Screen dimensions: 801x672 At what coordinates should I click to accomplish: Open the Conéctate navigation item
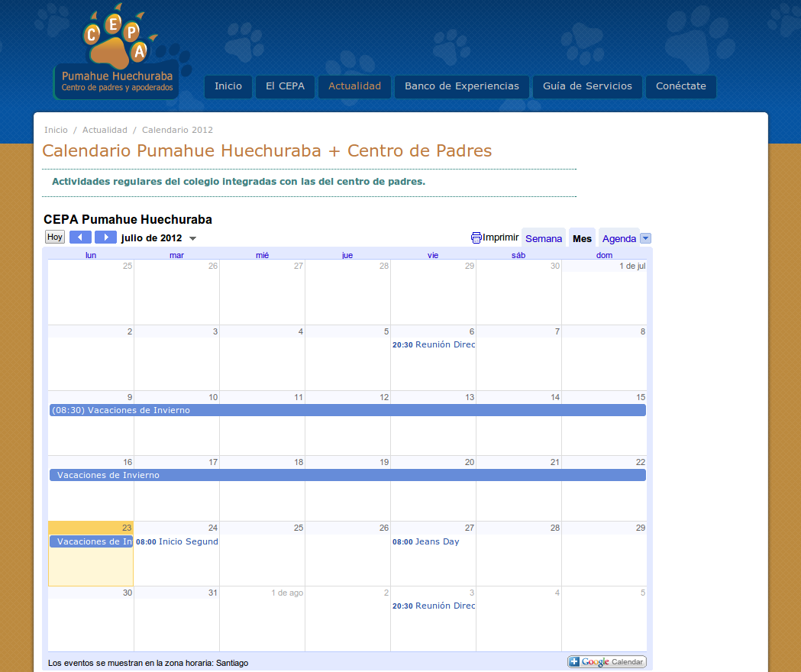tap(681, 86)
